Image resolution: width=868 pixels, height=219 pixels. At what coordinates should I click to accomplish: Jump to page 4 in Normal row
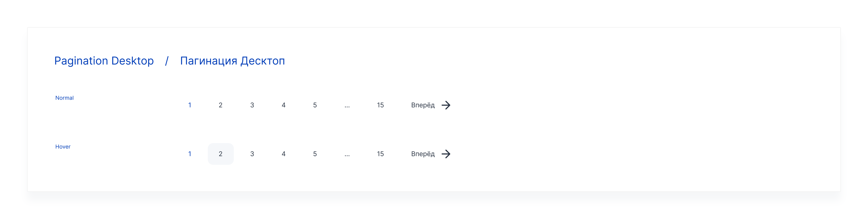point(284,105)
